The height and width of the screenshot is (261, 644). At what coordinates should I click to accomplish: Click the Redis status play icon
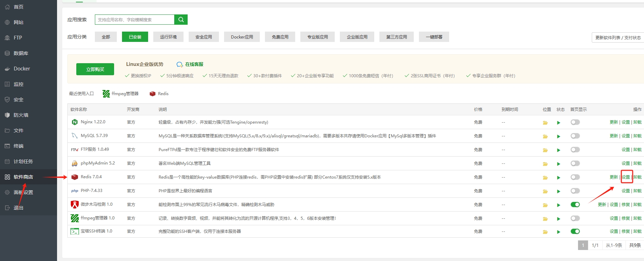click(558, 178)
